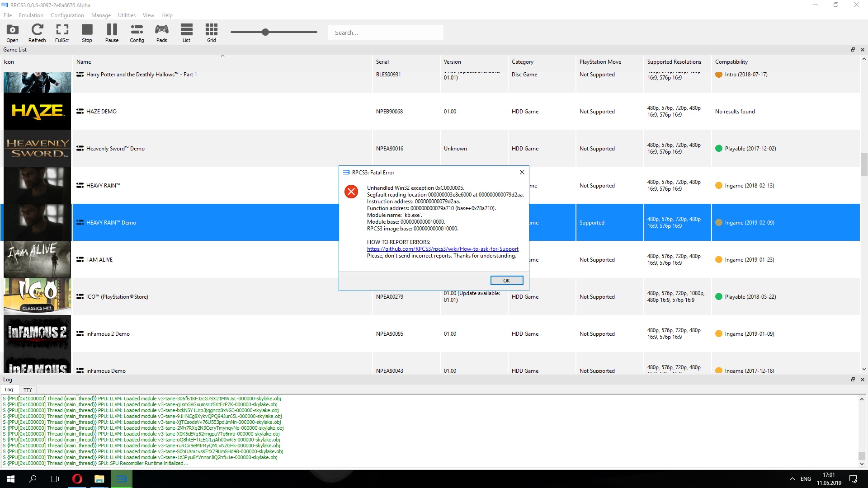Viewport: 868px width, 488px height.
Task: Select the inFamous 2 thumbnail
Action: [37, 333]
